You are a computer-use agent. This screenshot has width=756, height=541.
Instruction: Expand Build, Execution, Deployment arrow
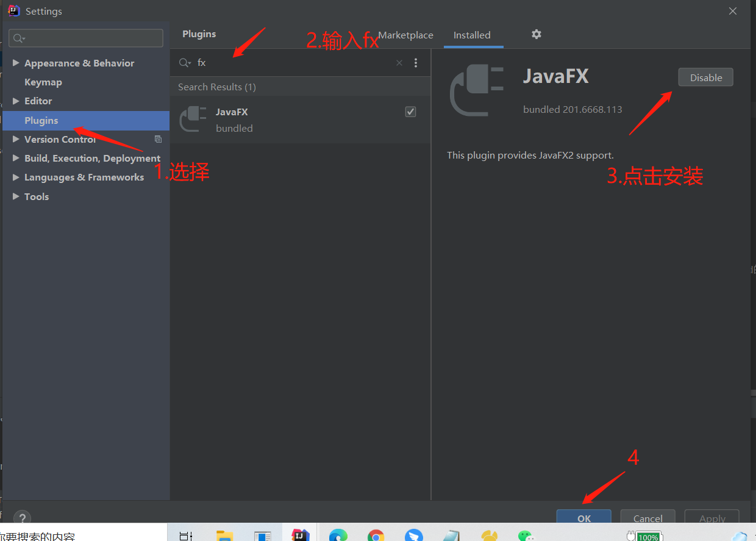[16, 158]
